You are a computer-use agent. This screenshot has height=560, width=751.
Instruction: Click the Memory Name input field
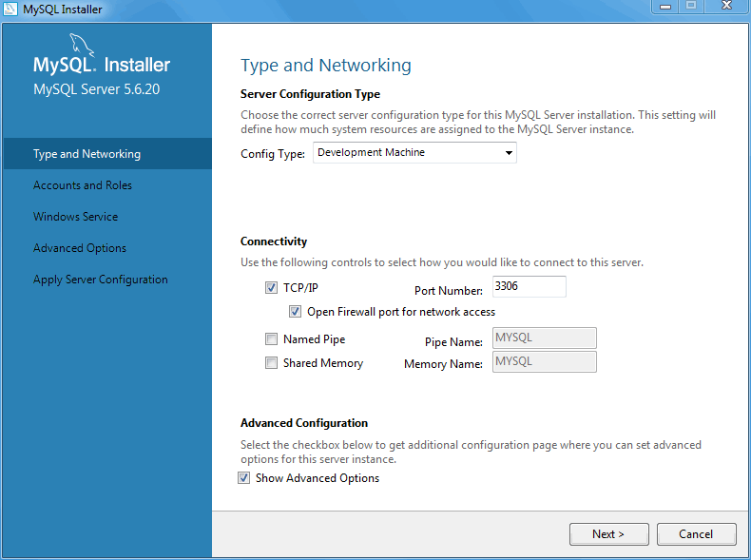click(545, 361)
